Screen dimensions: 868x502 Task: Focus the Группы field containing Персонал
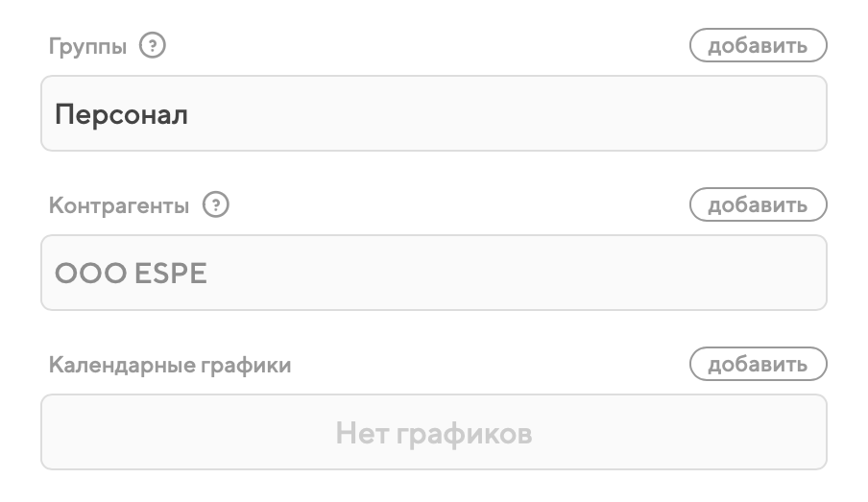(x=433, y=114)
